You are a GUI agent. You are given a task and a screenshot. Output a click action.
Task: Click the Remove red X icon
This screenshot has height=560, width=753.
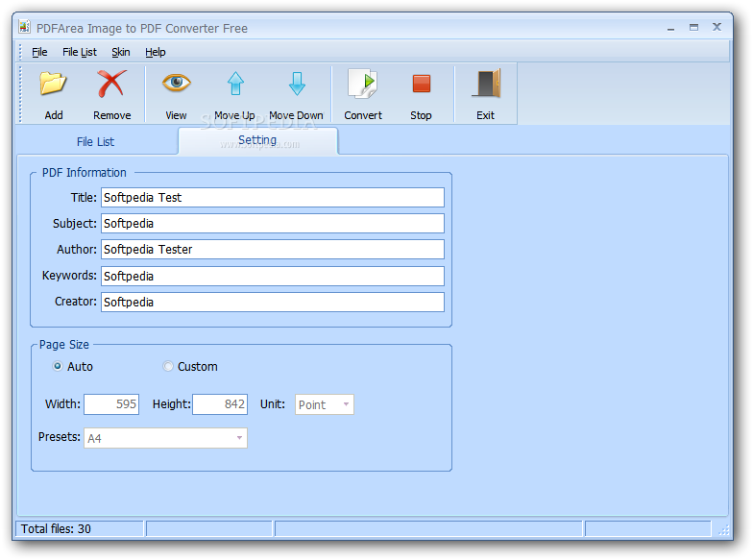[111, 84]
